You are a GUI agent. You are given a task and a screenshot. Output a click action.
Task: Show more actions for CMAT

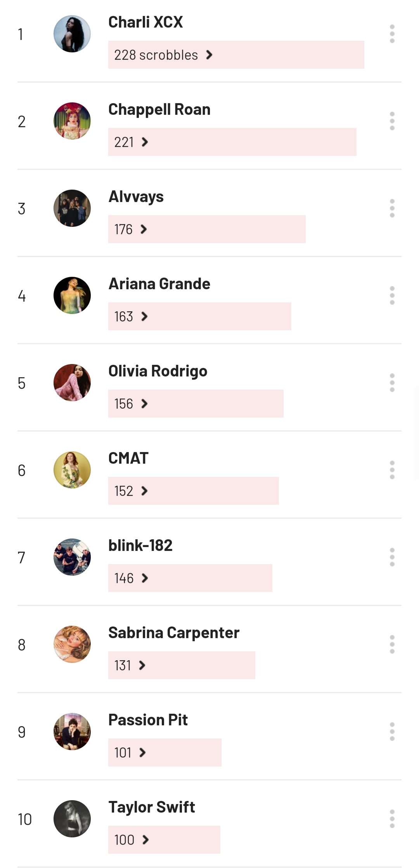click(392, 470)
